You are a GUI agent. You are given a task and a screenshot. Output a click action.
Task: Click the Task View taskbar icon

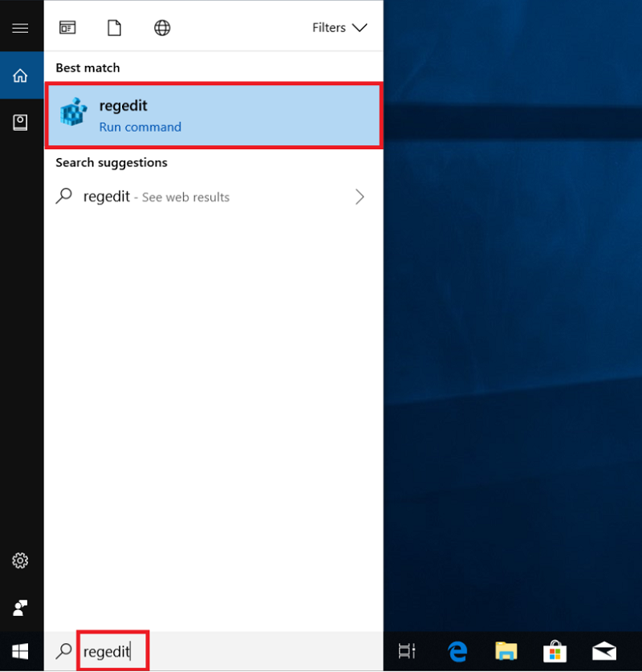[x=408, y=651]
